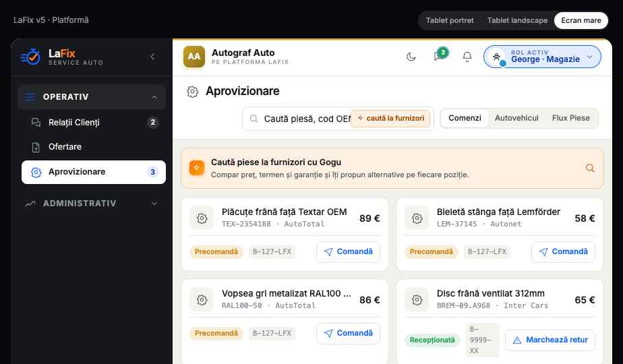The height and width of the screenshot is (364, 623).
Task: Switch to the Flux Piese tab
Action: (x=570, y=118)
